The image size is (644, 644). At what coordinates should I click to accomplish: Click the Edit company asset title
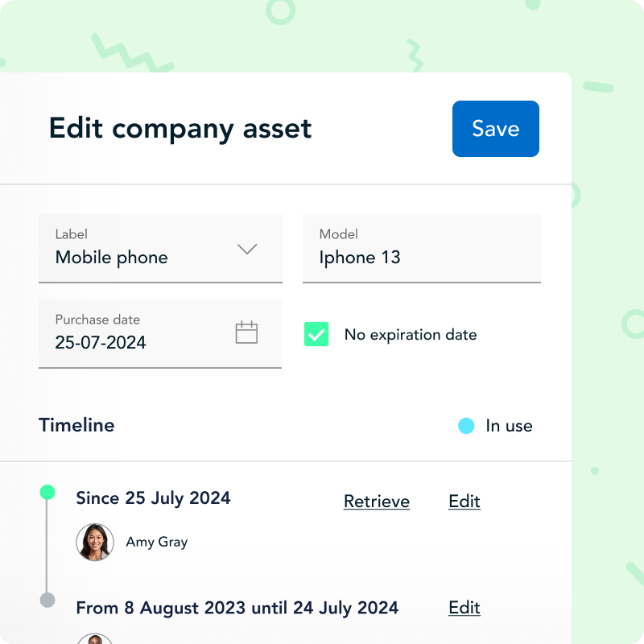pyautogui.click(x=180, y=129)
